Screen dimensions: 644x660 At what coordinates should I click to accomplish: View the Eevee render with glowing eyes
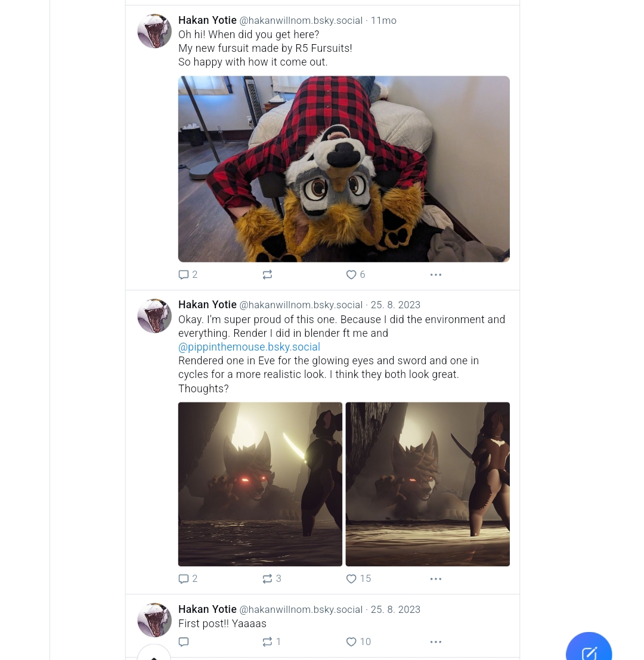click(x=260, y=484)
